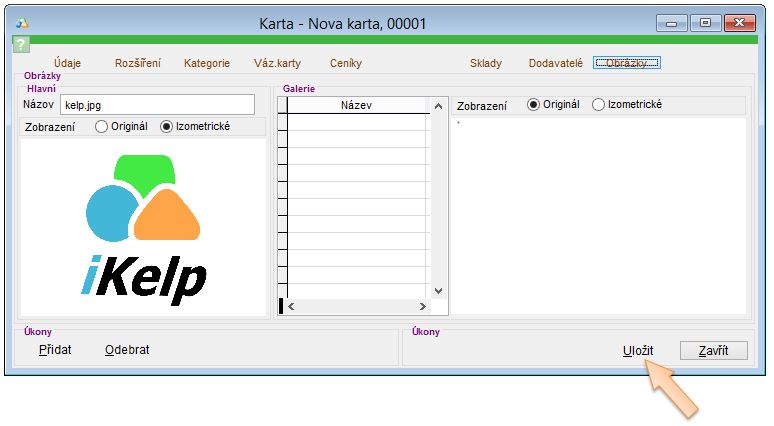The height and width of the screenshot is (426, 774).
Task: Open the Údaje tab
Action: pos(68,63)
